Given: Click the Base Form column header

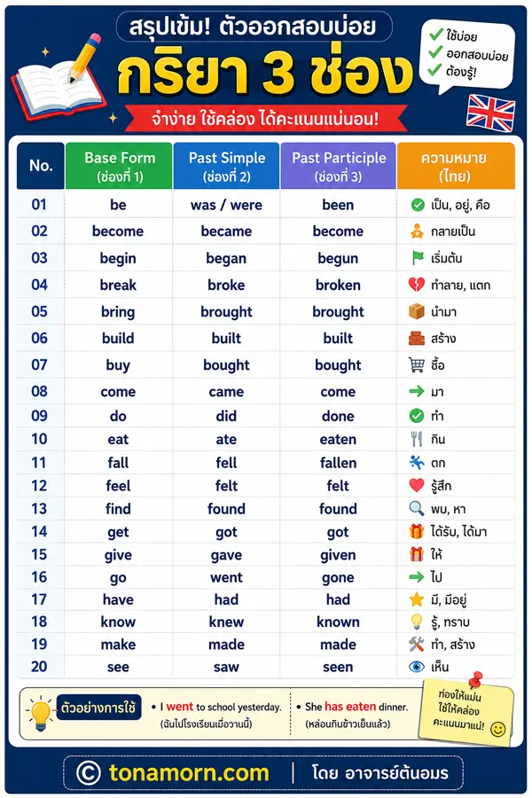Looking at the screenshot, I should coord(119,166).
